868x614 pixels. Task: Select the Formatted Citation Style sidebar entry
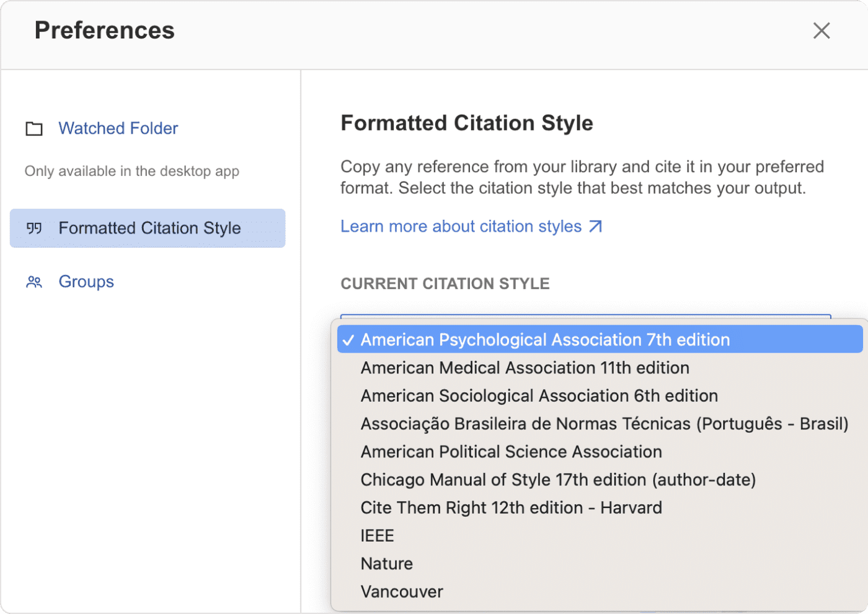point(149,228)
